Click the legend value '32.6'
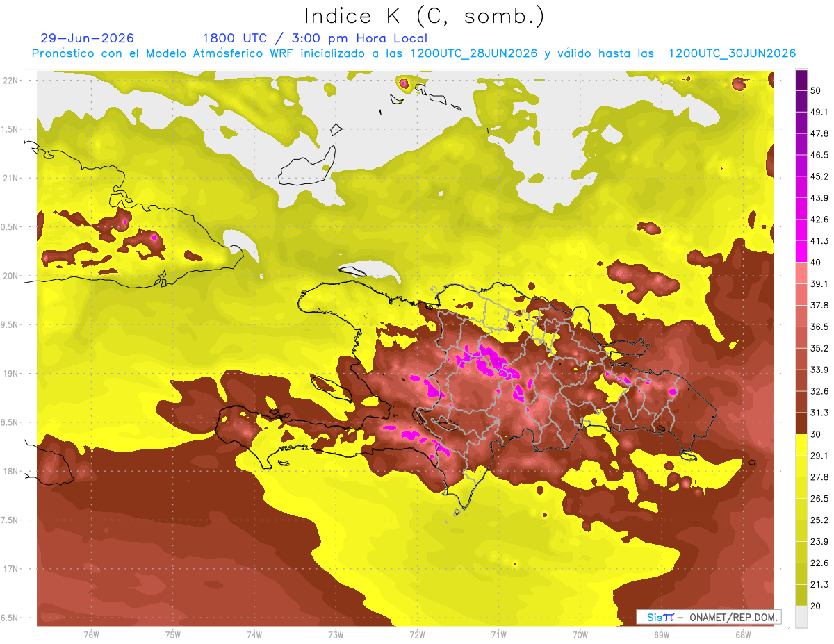 (x=819, y=392)
